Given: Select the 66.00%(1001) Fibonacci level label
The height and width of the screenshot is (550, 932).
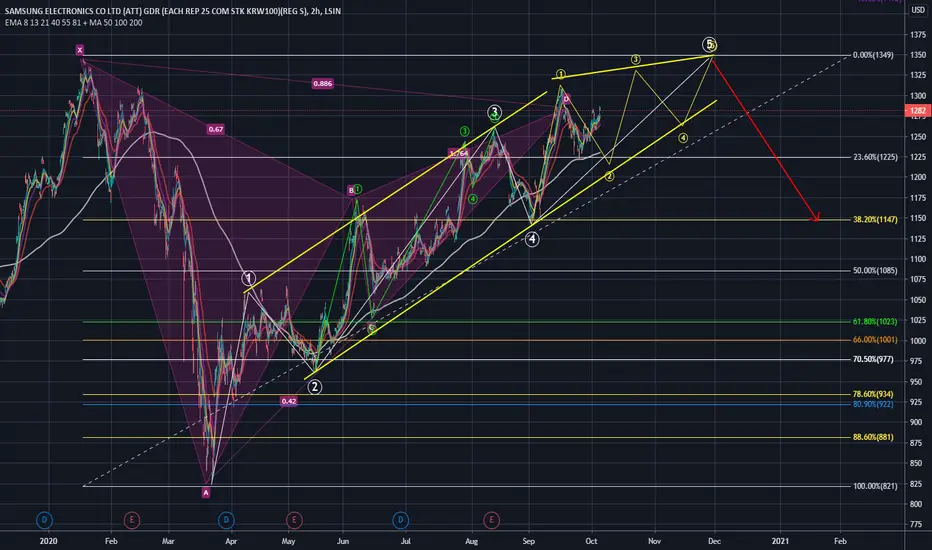Looking at the screenshot, I should point(875,340).
